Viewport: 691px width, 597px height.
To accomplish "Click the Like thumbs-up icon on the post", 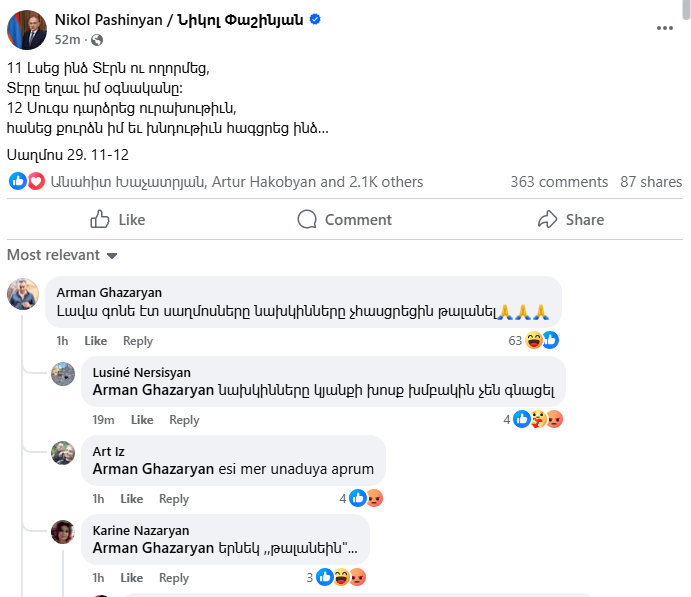I will (100, 219).
